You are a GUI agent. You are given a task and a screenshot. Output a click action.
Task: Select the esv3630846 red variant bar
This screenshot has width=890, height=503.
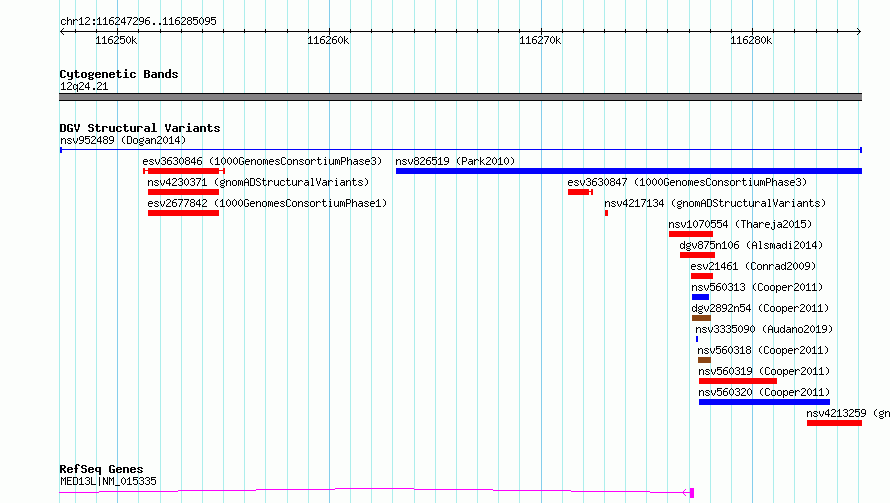184,171
